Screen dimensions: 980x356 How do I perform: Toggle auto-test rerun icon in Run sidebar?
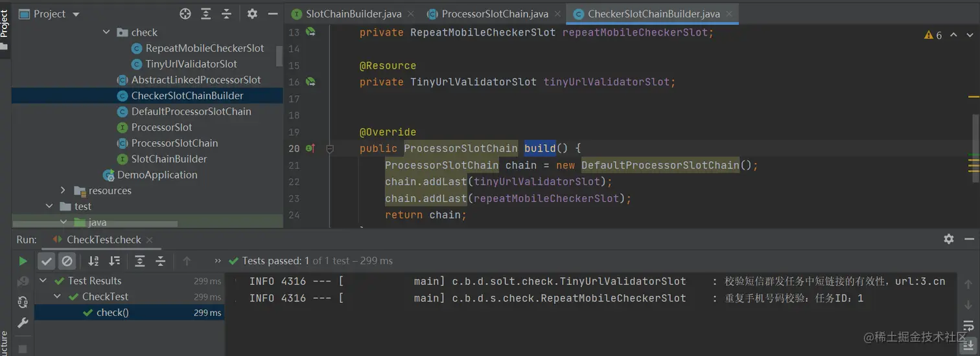point(23,302)
